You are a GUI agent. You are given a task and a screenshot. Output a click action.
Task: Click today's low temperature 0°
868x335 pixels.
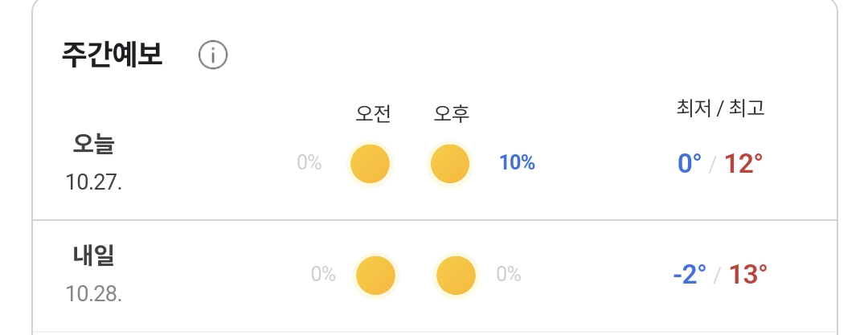[690, 164]
